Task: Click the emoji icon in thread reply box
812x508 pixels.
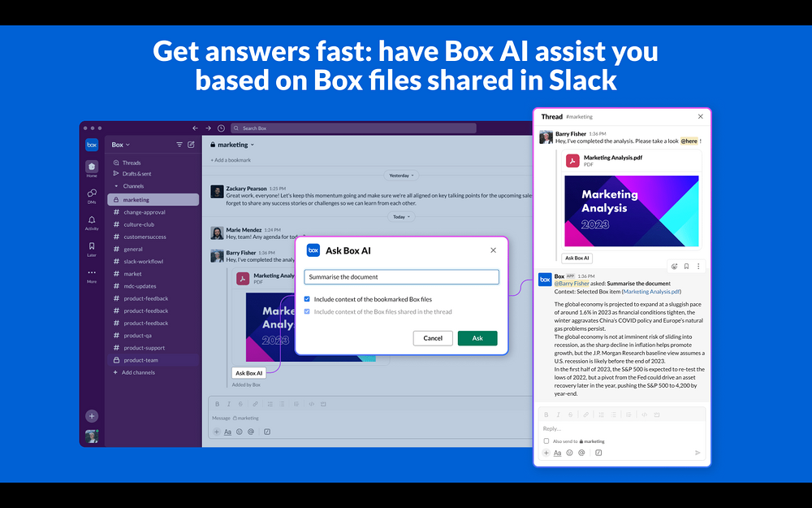Action: coord(570,453)
